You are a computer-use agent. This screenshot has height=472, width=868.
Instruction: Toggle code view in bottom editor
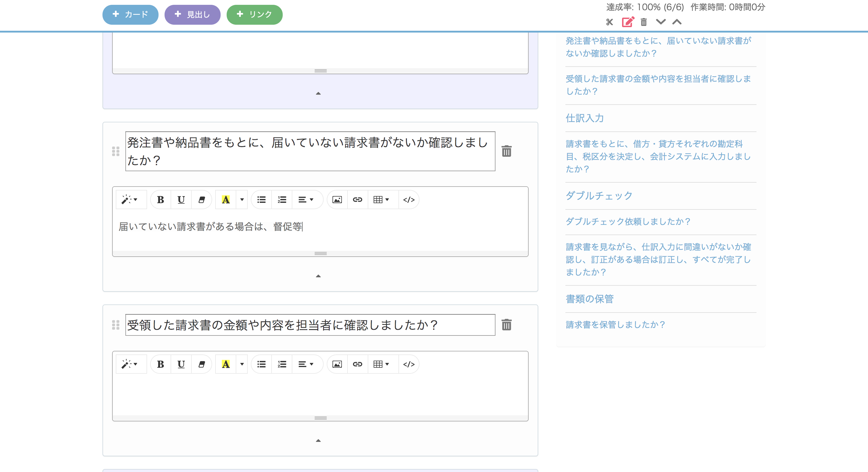409,364
